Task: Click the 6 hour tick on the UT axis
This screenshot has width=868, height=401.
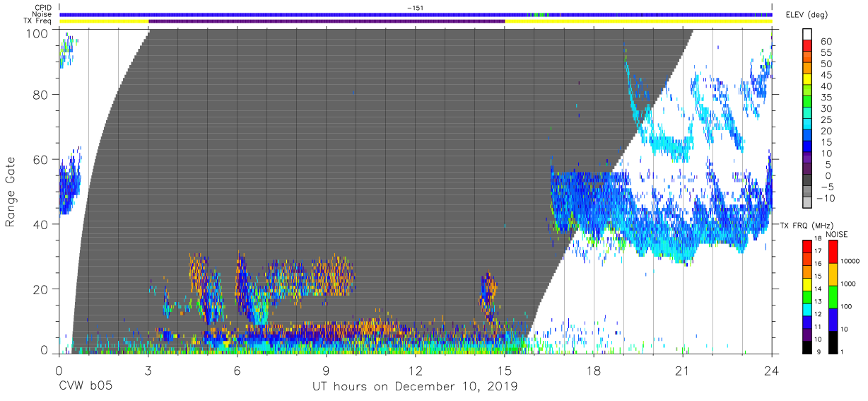Action: (x=237, y=370)
